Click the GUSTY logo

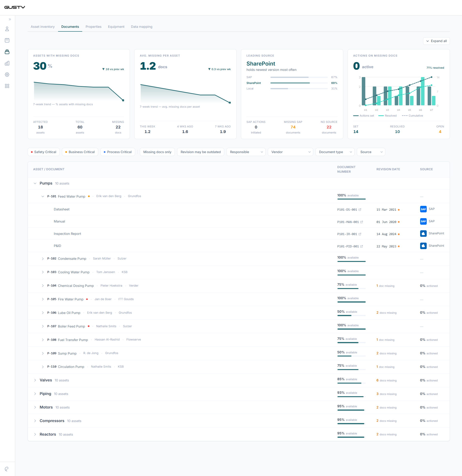pos(15,7)
